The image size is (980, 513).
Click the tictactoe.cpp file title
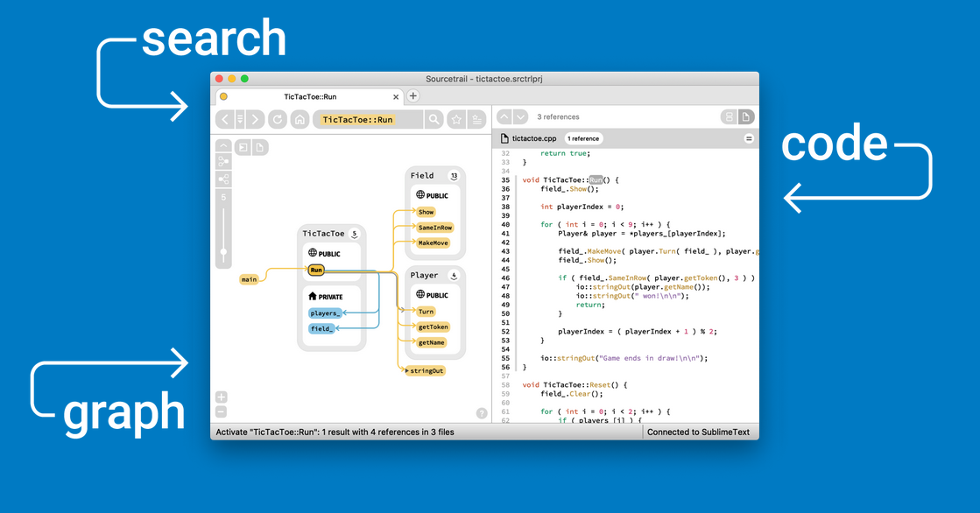click(x=533, y=138)
